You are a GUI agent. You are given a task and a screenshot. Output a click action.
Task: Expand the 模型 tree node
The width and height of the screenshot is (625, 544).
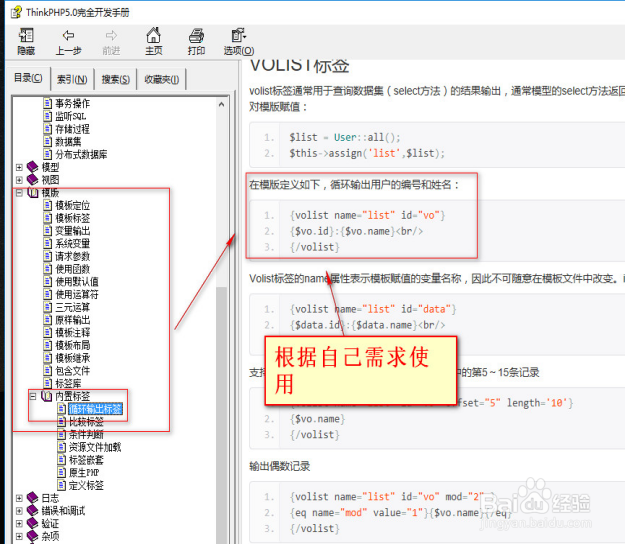click(19, 167)
